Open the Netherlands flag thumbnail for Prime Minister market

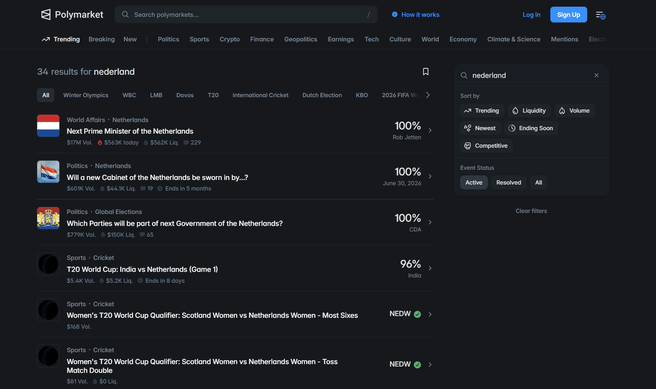pyautogui.click(x=48, y=126)
